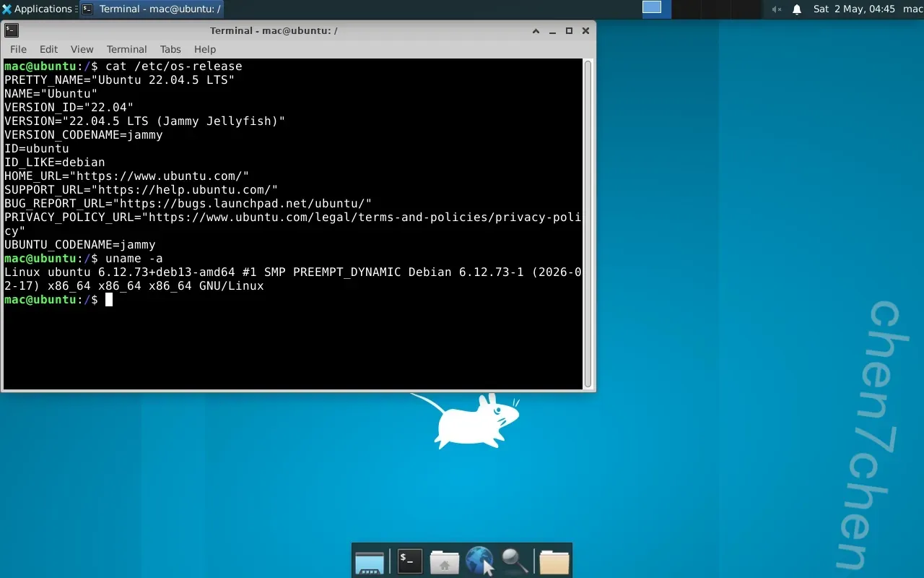
Task: Open the View menu in Terminal
Action: pyautogui.click(x=82, y=49)
